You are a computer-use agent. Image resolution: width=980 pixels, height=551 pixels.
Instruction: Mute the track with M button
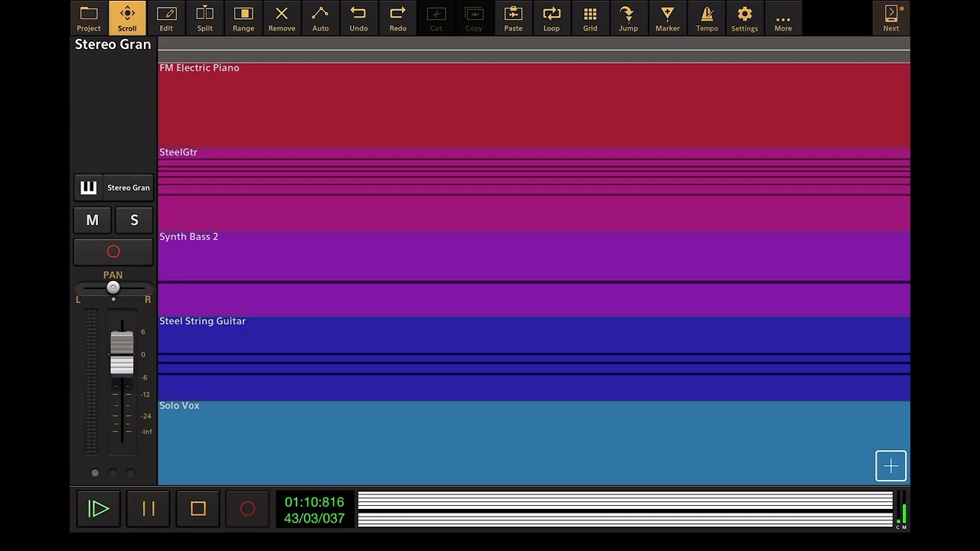point(92,220)
